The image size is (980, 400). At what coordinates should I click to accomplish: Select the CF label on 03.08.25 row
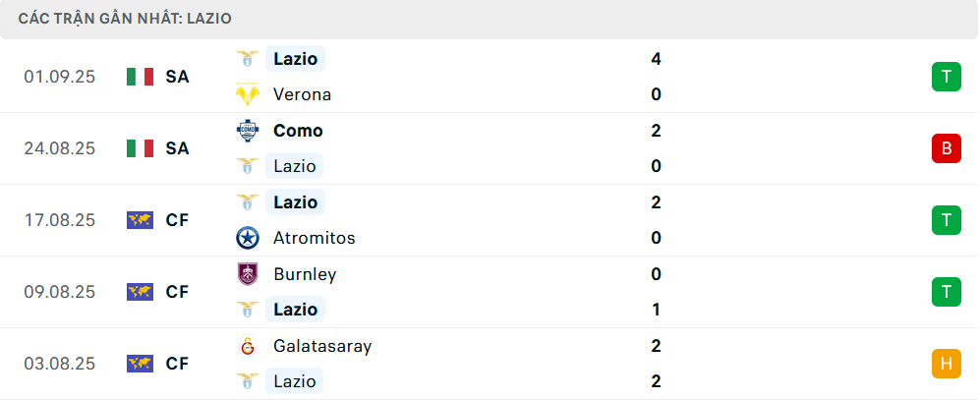(x=177, y=364)
